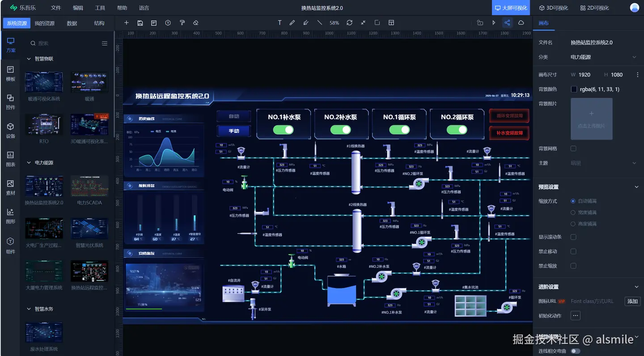Toggle the NO.2循环泵 switch
The height and width of the screenshot is (356, 644).
click(x=457, y=130)
